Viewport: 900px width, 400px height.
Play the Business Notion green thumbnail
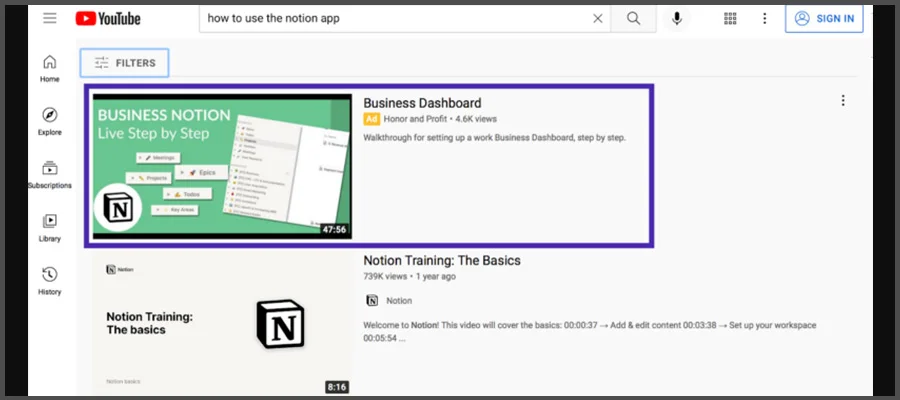click(222, 166)
